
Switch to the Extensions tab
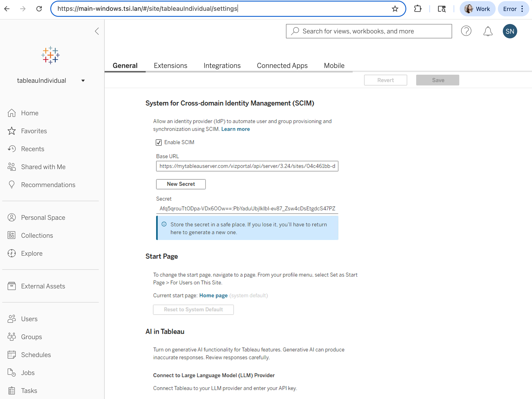click(x=170, y=66)
